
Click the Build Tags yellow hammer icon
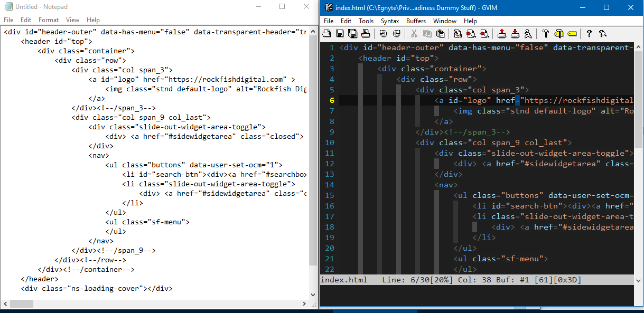click(x=558, y=34)
